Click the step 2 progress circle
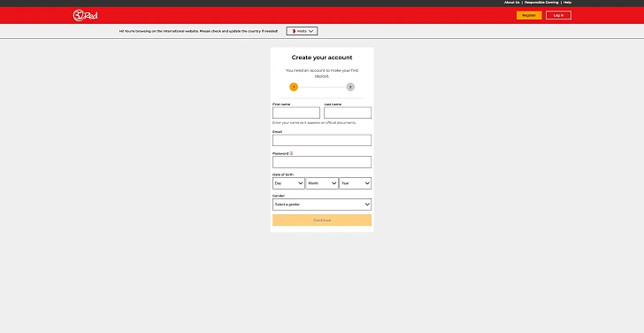 [x=350, y=87]
